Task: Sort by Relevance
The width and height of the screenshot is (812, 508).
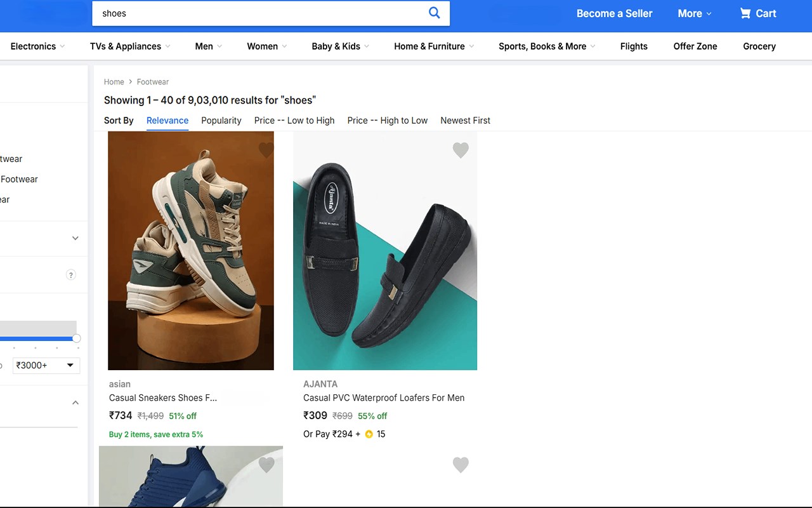Action: (x=167, y=121)
